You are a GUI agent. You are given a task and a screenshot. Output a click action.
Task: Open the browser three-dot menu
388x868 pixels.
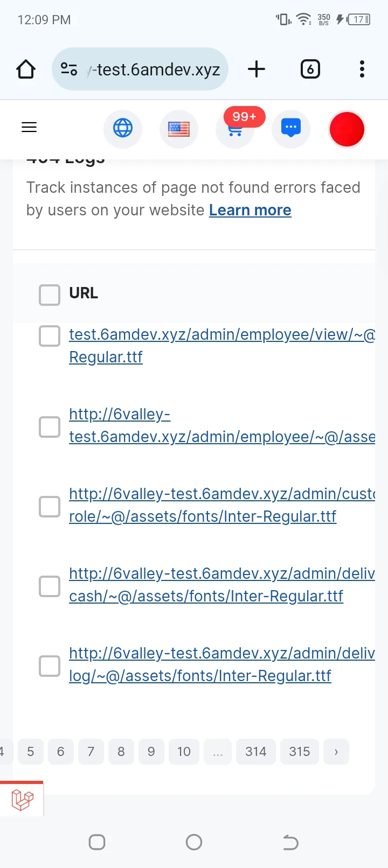(x=362, y=69)
